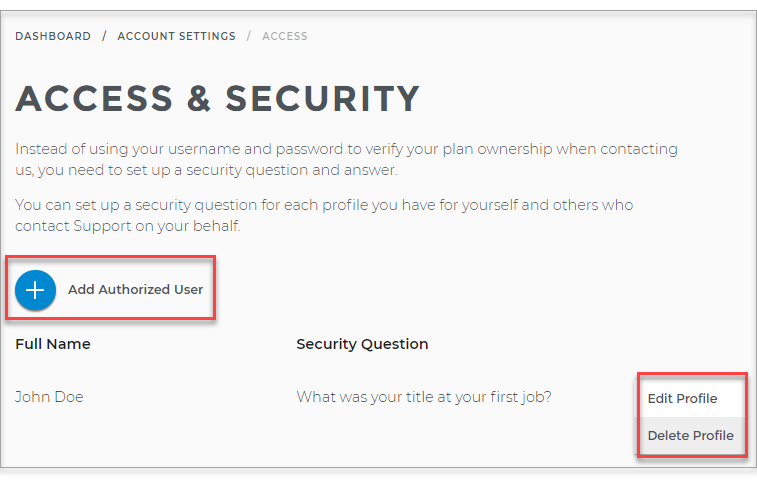Click the line starting 'You can set up a security question'
Viewport: 757px width, 483px height.
(324, 205)
